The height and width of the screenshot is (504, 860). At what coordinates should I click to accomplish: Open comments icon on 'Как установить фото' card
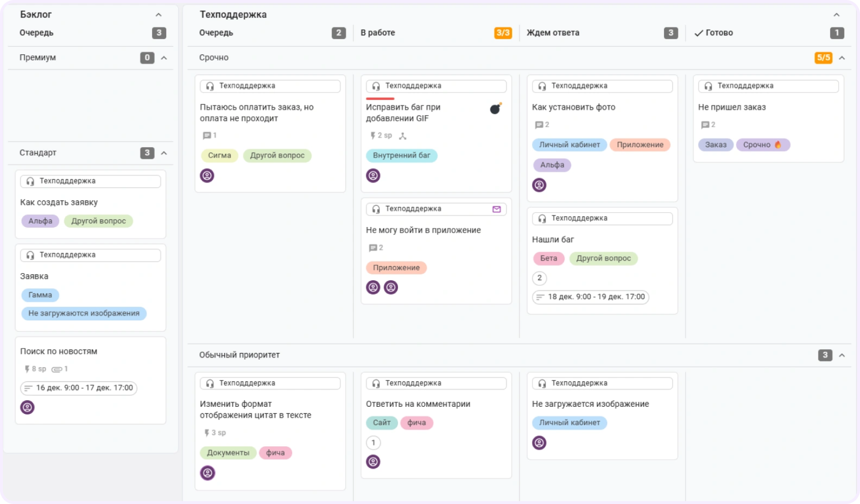coord(539,125)
